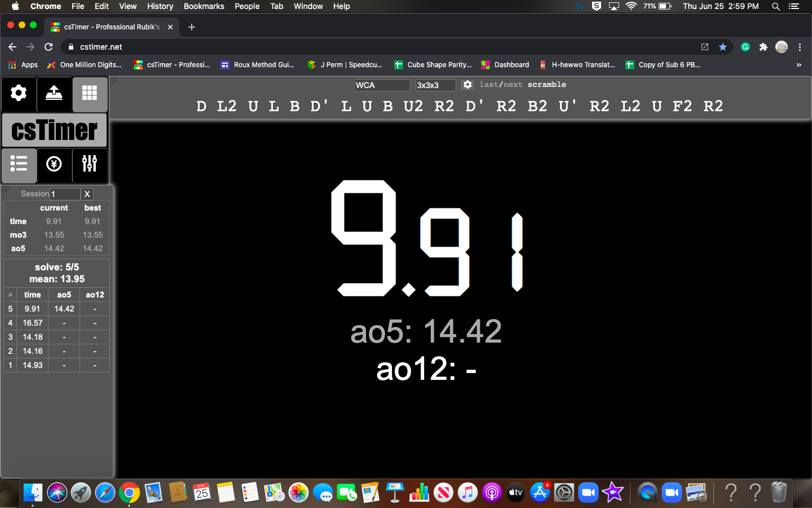Go back in Chrome
The height and width of the screenshot is (508, 812).
tap(12, 47)
